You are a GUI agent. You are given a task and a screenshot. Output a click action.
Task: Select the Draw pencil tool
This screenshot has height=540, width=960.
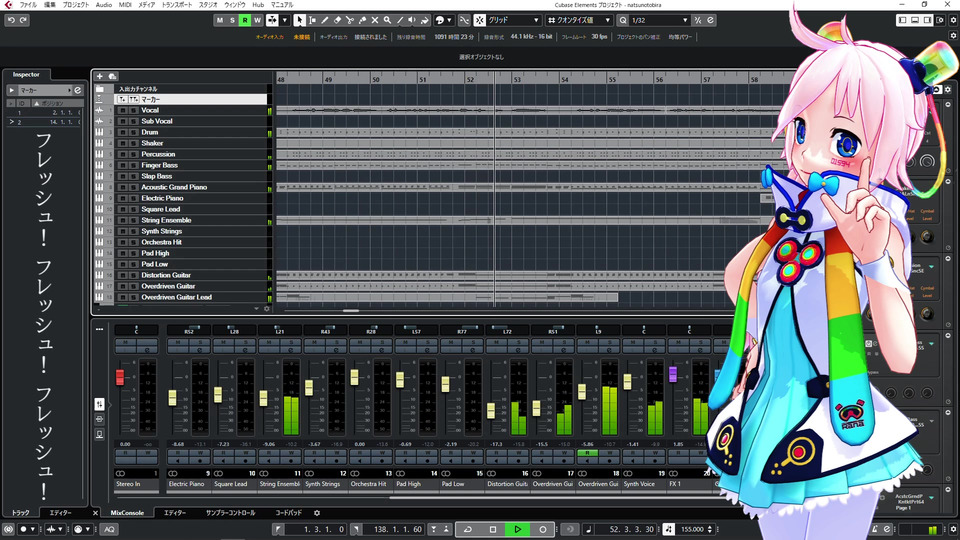tap(324, 20)
